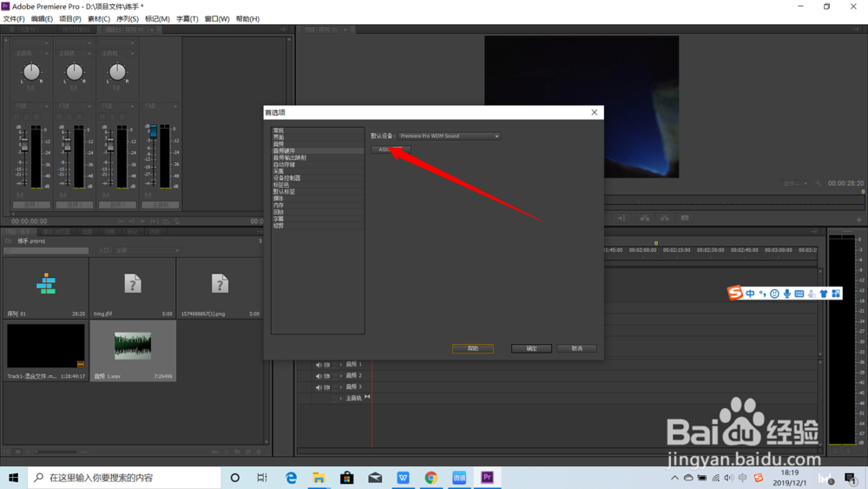Select 设备控制器 in preferences list
This screenshot has width=868, height=489.
point(317,178)
